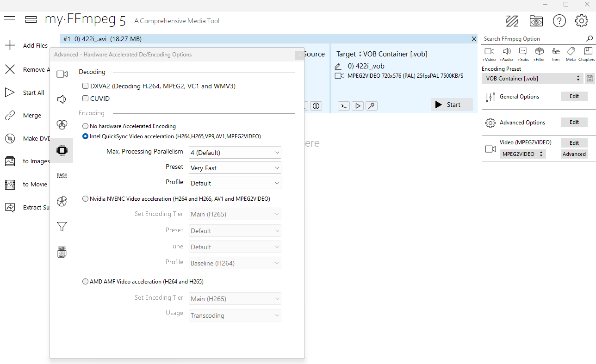Click the play preview icon under target
Screen dimensions: 596x364
(357, 106)
